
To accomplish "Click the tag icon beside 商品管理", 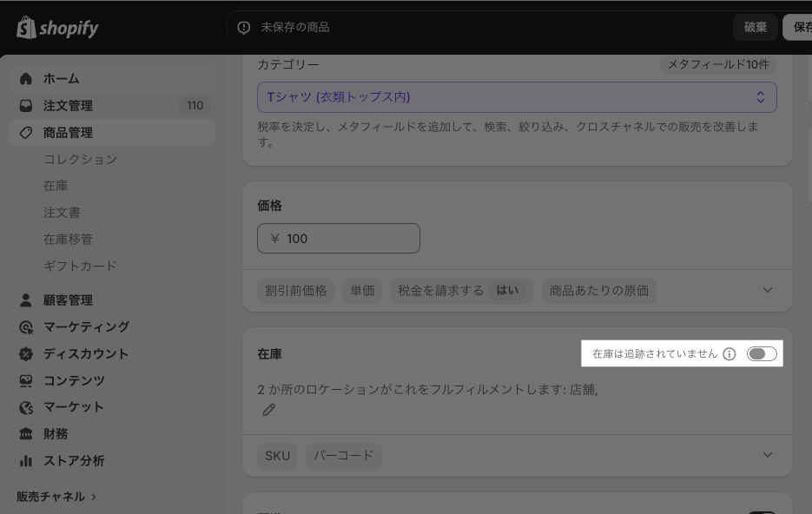I will point(26,133).
